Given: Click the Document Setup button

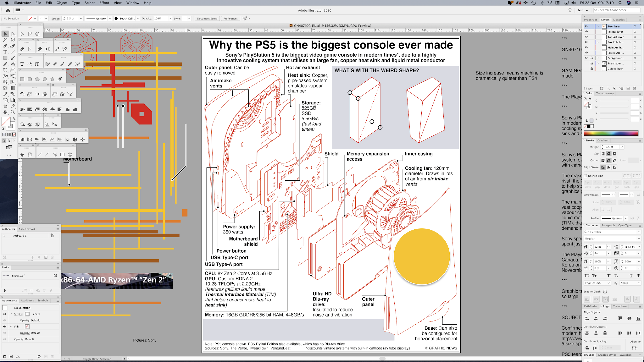Looking at the screenshot, I should click(207, 19).
